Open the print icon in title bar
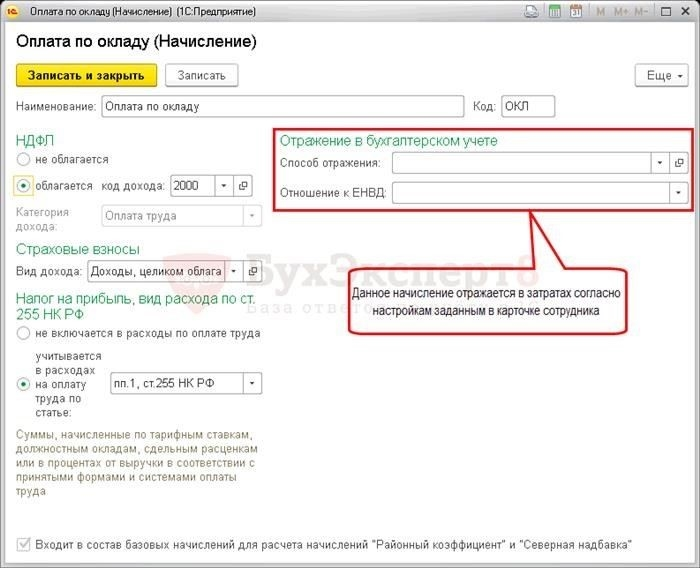The height and width of the screenshot is (568, 700). click(531, 11)
